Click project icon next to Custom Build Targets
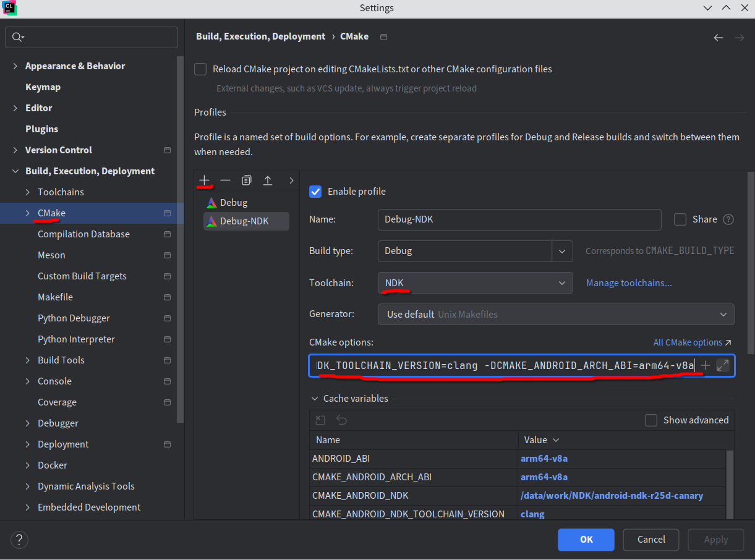 point(167,276)
